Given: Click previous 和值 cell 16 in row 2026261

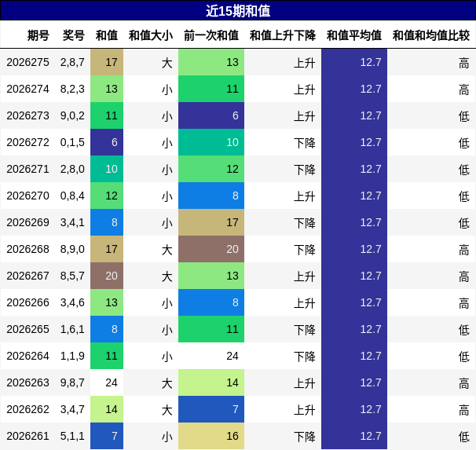Looking at the screenshot, I should [x=211, y=436].
